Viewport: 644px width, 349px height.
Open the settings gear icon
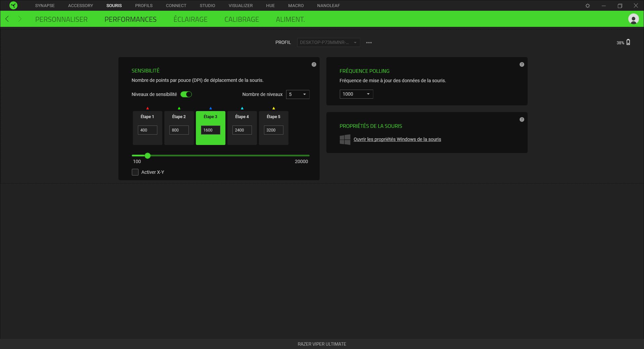point(588,6)
